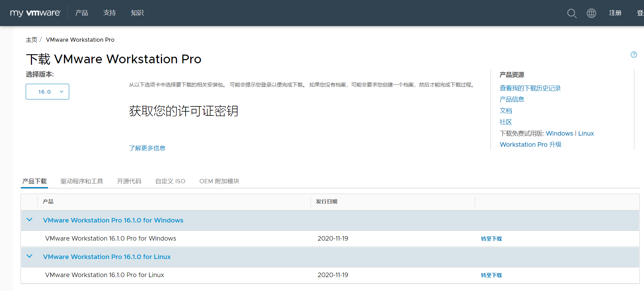The width and height of the screenshot is (644, 291).
Task: Open the 社区 resource link
Action: 506,122
